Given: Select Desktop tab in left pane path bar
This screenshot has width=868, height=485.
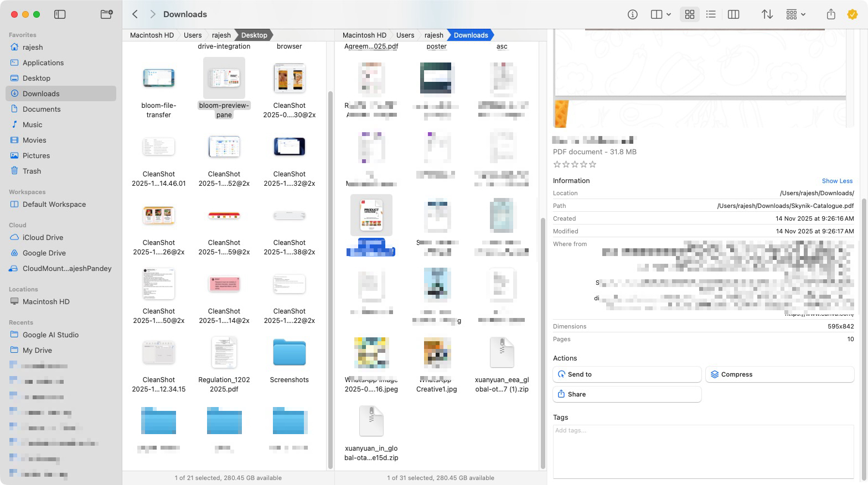Looking at the screenshot, I should (x=254, y=35).
